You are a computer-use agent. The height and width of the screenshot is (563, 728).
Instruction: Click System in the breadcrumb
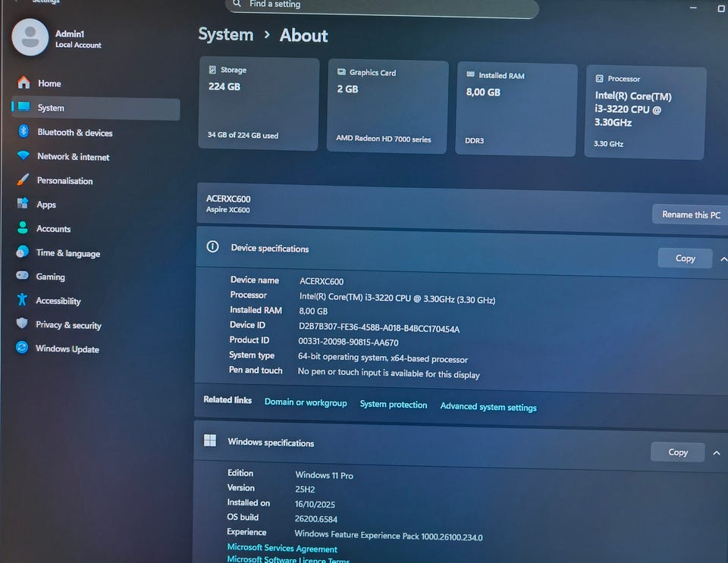click(x=226, y=34)
